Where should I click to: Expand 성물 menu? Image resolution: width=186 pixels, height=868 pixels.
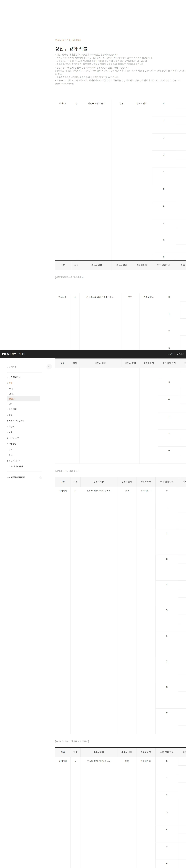tap(10, 432)
